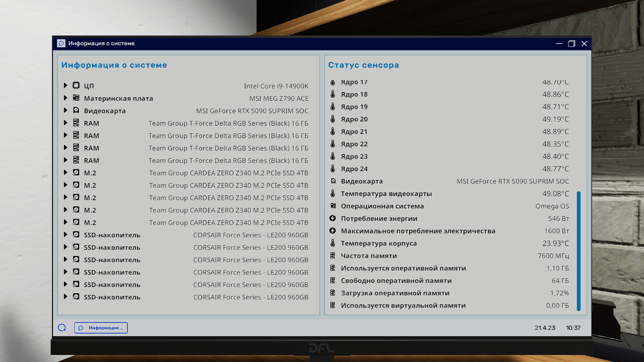Viewport: 644px width, 362px height.
Task: Select the 23.93°C case temperature value
Action: [555, 243]
